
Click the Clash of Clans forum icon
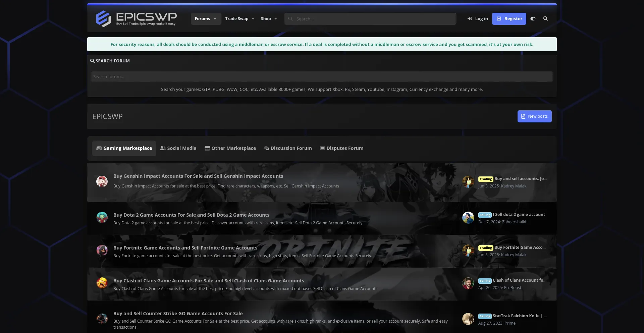[x=102, y=283]
